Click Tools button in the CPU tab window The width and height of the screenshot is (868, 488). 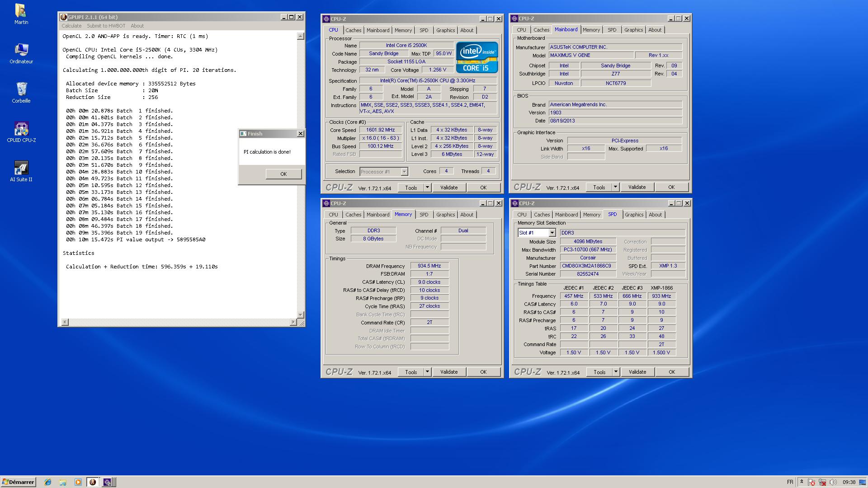pos(411,188)
